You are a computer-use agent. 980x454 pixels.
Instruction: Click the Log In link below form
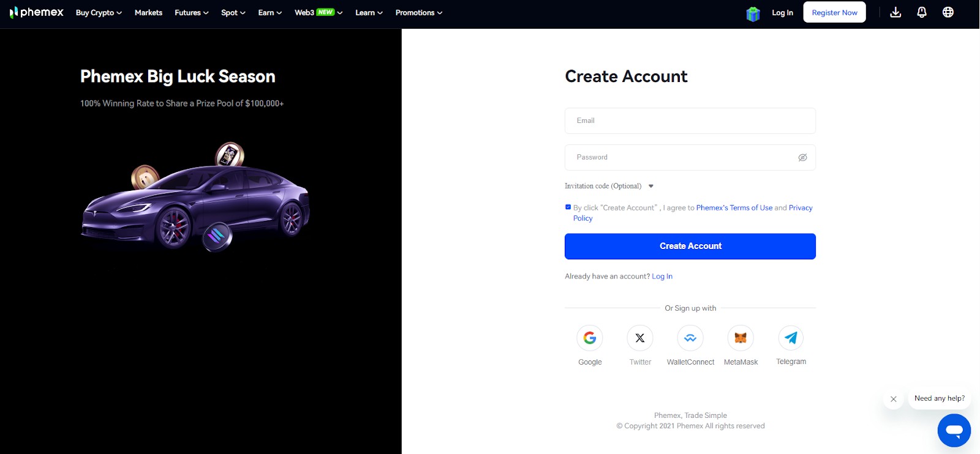point(662,277)
